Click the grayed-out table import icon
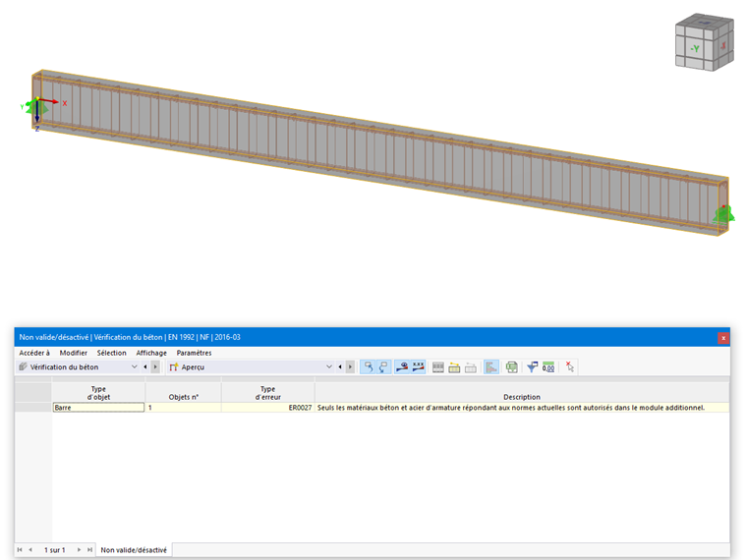747x560 pixels. 471,367
